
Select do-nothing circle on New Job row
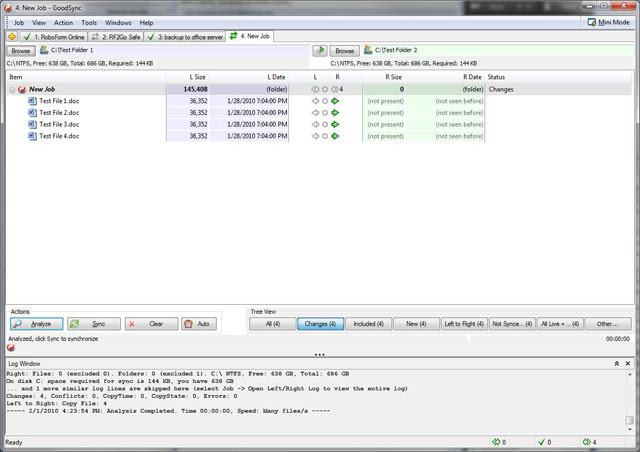click(x=325, y=89)
